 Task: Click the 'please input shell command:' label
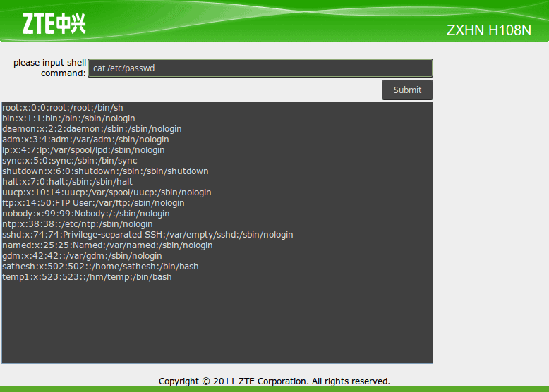[49, 68]
